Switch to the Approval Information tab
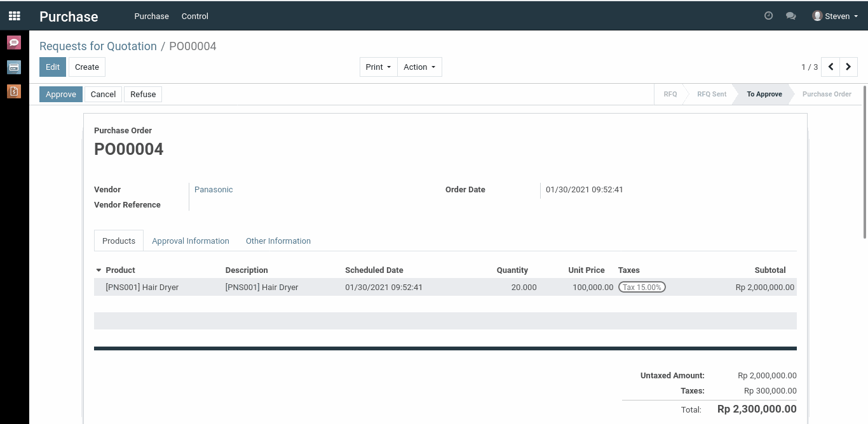Viewport: 868px width, 424px height. [191, 241]
